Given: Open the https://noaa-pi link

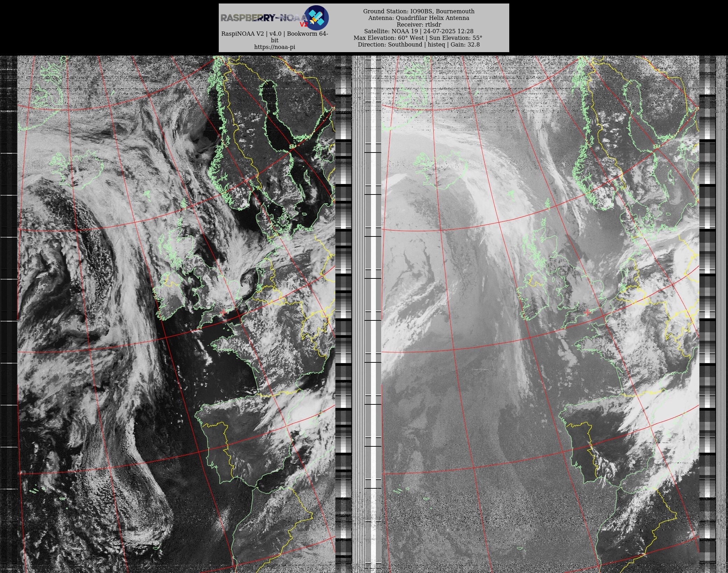Looking at the screenshot, I should tap(275, 47).
